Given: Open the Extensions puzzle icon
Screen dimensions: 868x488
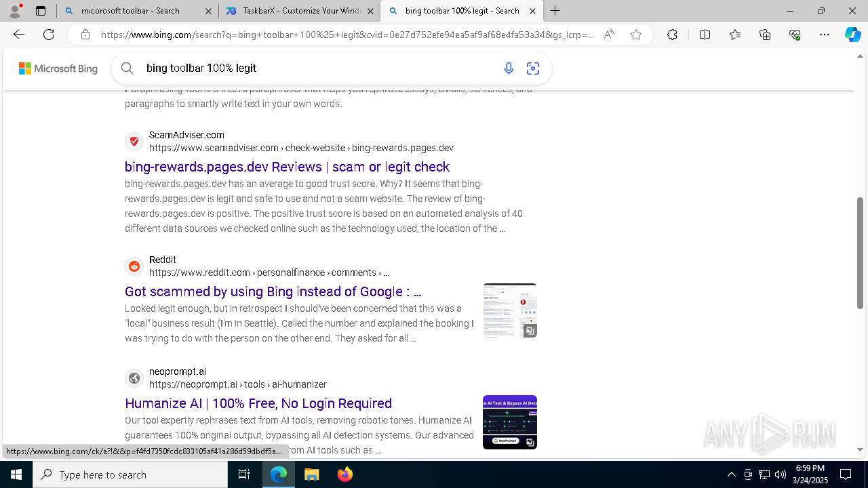Looking at the screenshot, I should [672, 35].
